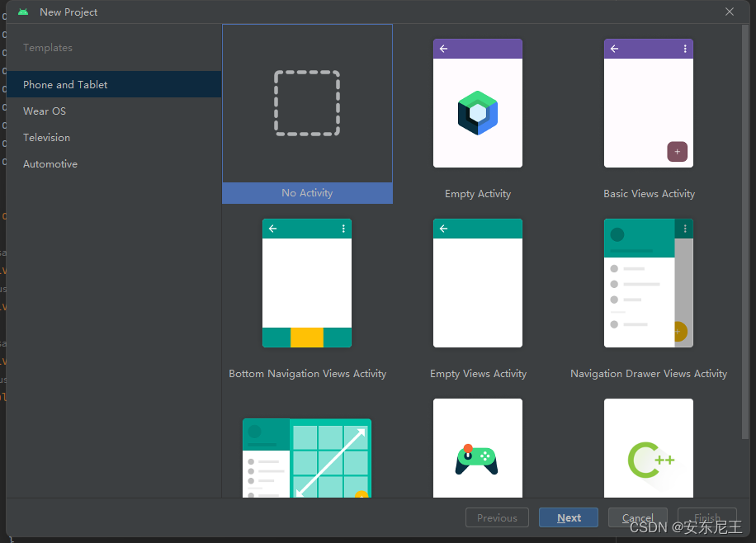Image resolution: width=756 pixels, height=543 pixels.
Task: Click the Basic Views Activity label
Action: 649,194
